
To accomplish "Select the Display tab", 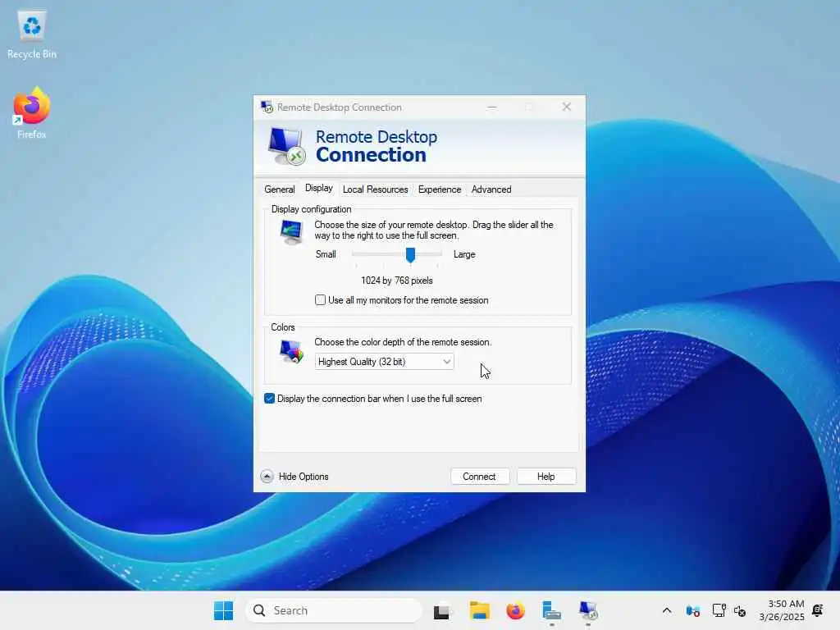I will coord(319,188).
